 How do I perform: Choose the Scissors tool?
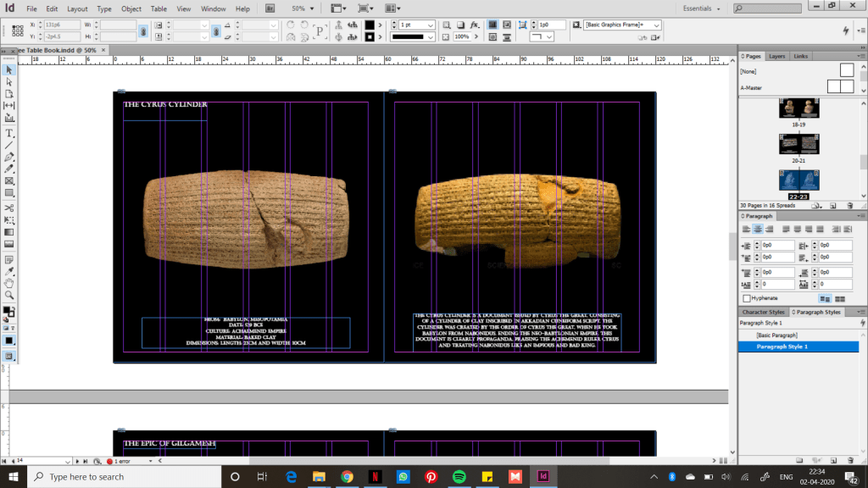click(x=9, y=208)
